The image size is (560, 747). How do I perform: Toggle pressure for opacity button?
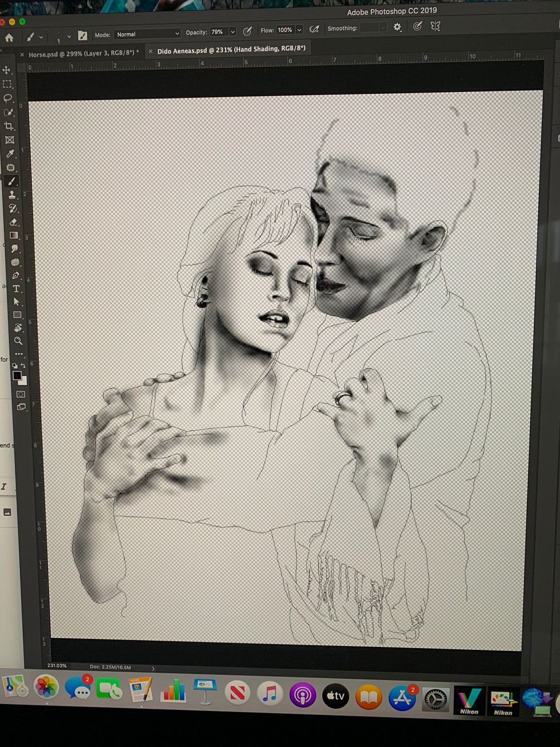point(247,31)
